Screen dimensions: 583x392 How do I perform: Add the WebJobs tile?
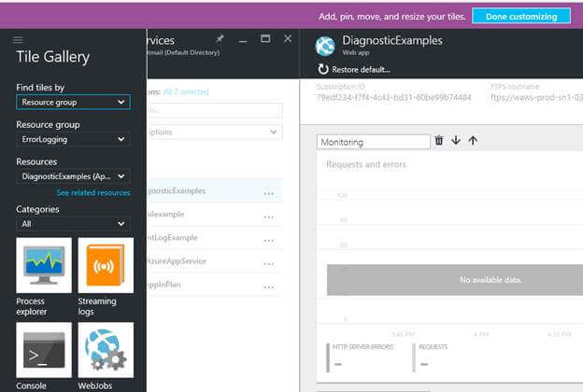click(105, 349)
